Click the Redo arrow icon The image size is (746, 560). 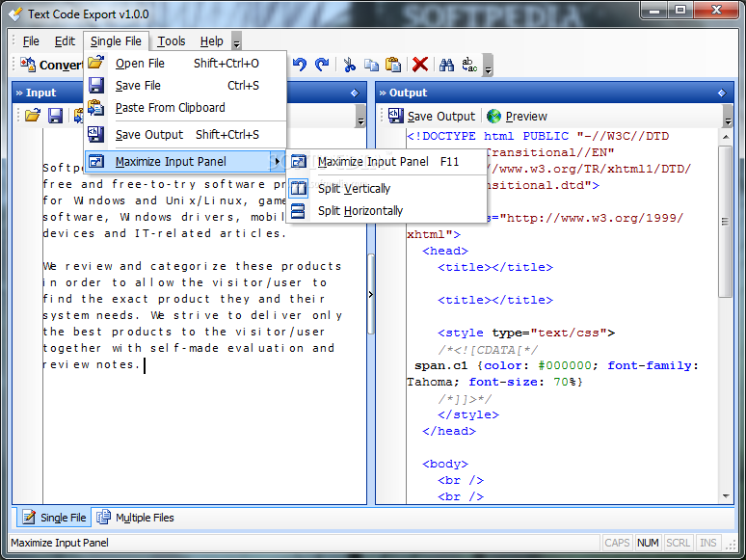pos(322,65)
